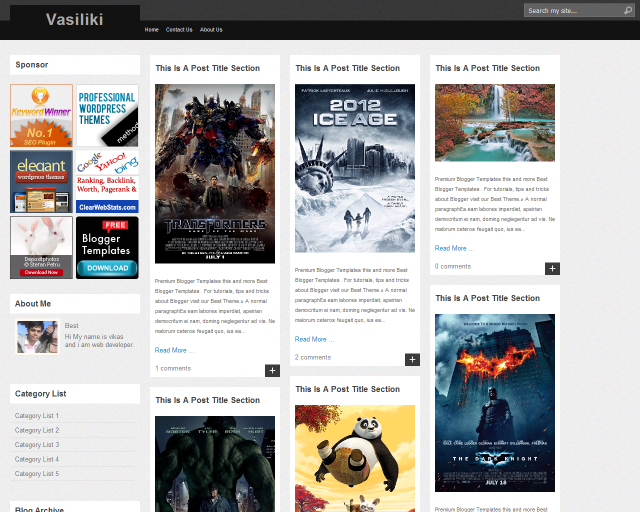Click the Category List widget heading
The image size is (640, 512).
(x=40, y=394)
